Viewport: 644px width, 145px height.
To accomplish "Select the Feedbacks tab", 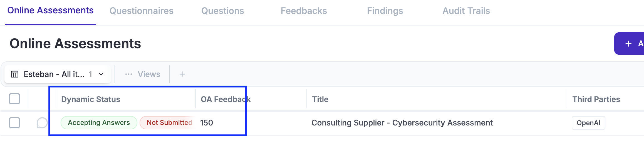I will 304,11.
